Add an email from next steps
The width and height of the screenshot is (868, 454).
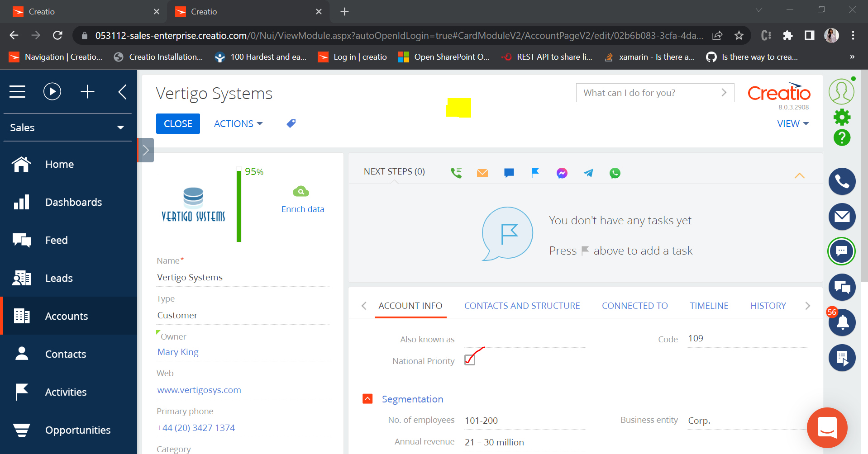(482, 173)
